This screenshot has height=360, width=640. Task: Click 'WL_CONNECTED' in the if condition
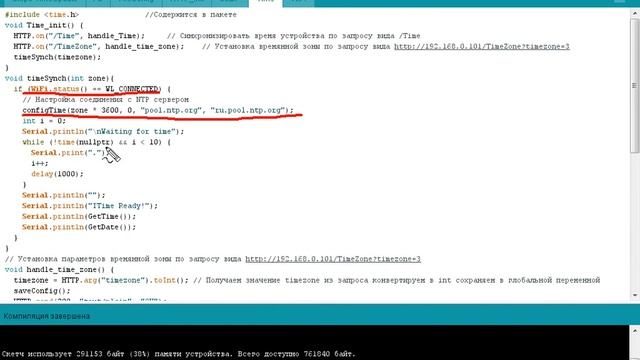pos(132,89)
